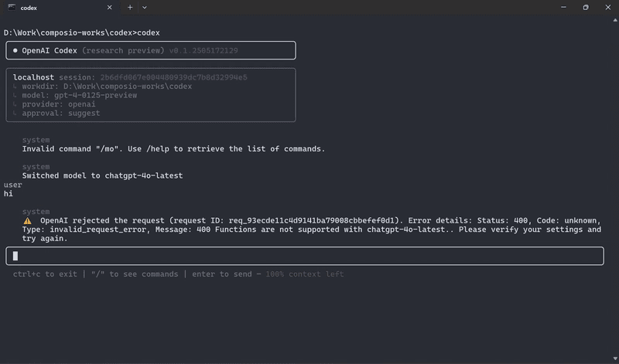Minimize the terminal window

pos(563,8)
